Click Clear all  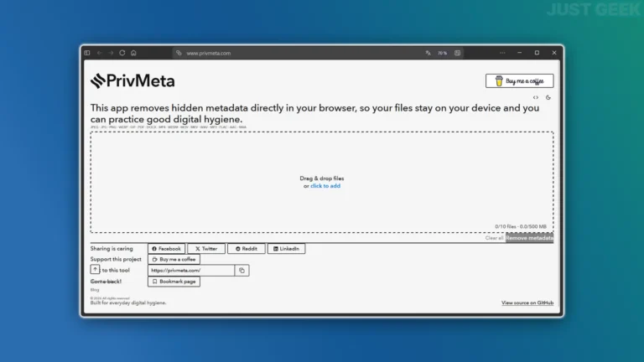tap(494, 238)
